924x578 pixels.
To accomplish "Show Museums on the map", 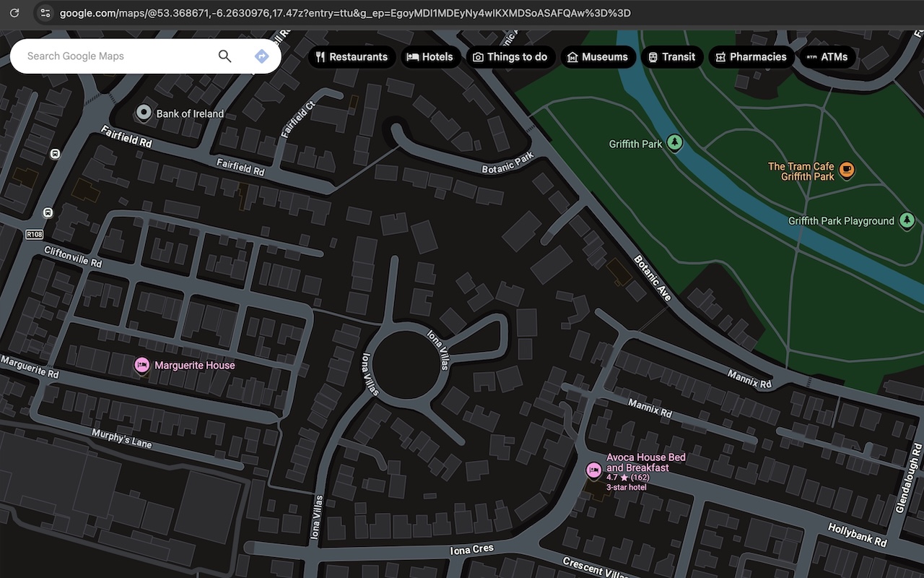I will (598, 56).
